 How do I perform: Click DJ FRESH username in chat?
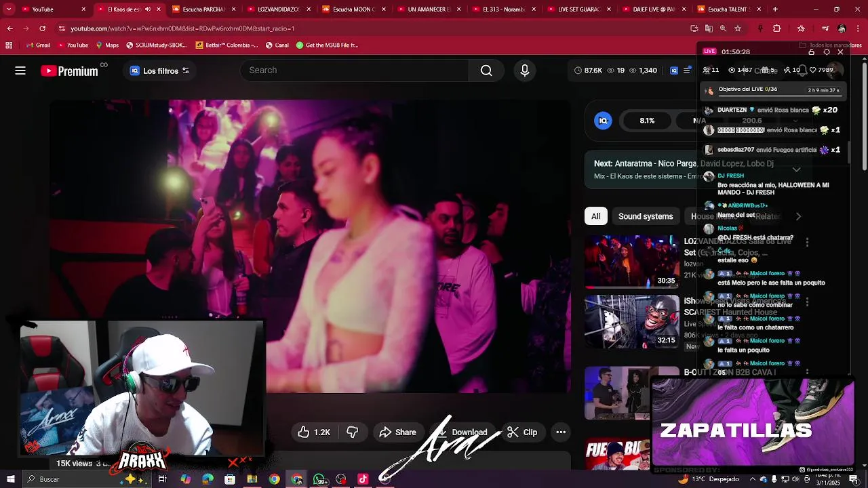[x=730, y=176]
